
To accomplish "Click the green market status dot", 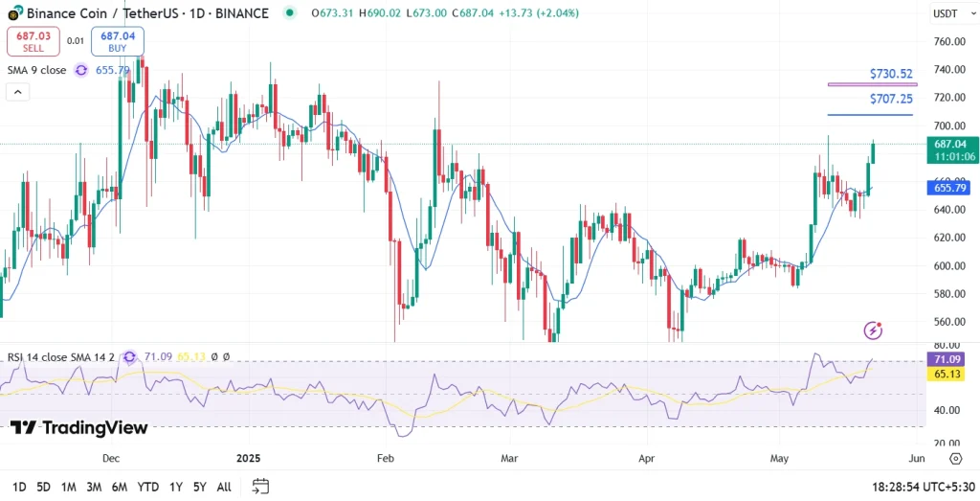I will pos(290,12).
